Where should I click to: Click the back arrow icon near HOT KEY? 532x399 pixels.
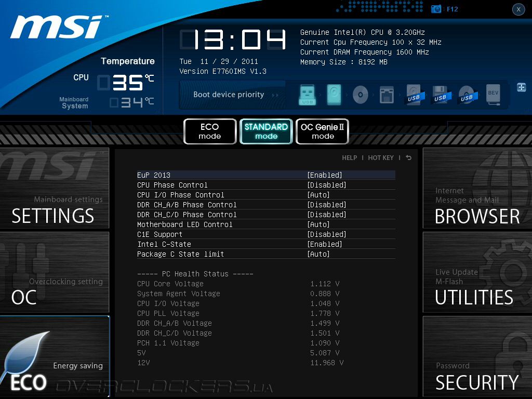tap(408, 158)
